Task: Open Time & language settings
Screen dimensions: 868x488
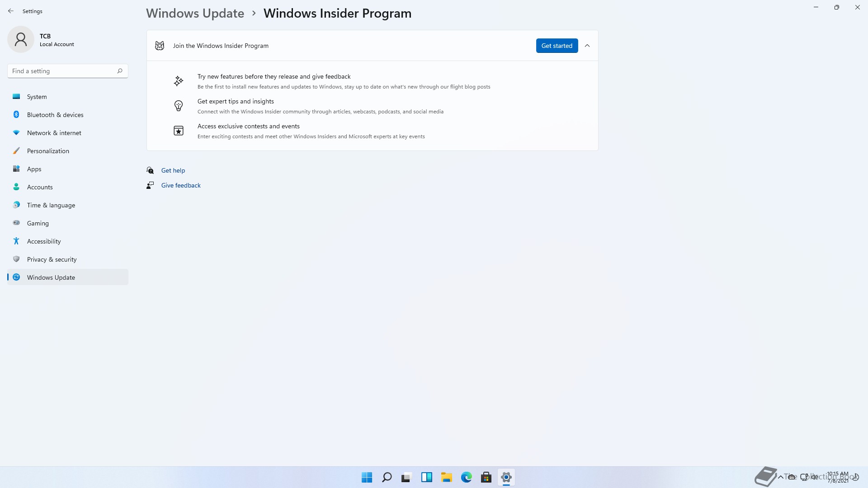Action: (68, 205)
